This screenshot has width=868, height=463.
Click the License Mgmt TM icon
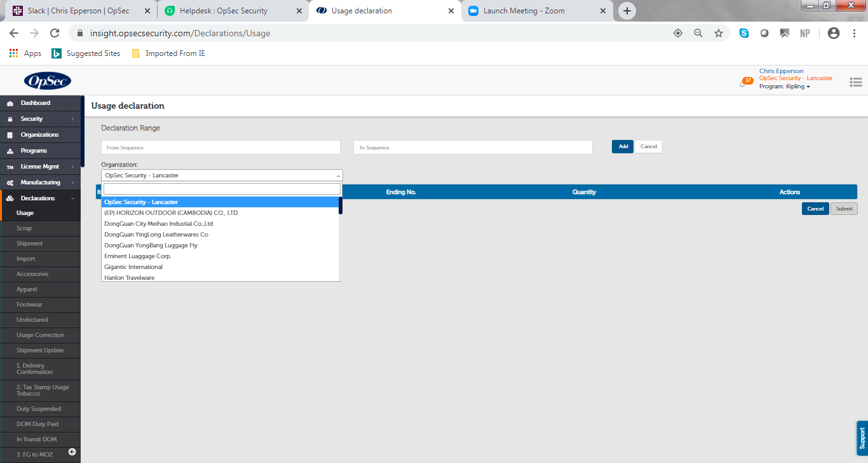click(10, 167)
